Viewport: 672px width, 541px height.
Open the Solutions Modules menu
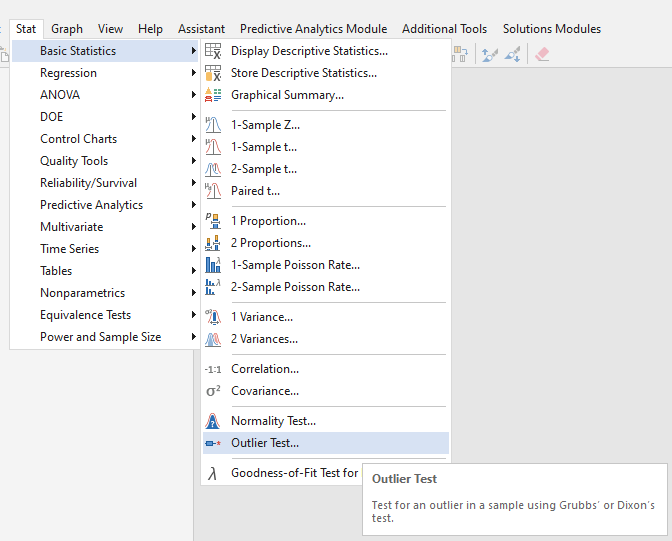552,29
